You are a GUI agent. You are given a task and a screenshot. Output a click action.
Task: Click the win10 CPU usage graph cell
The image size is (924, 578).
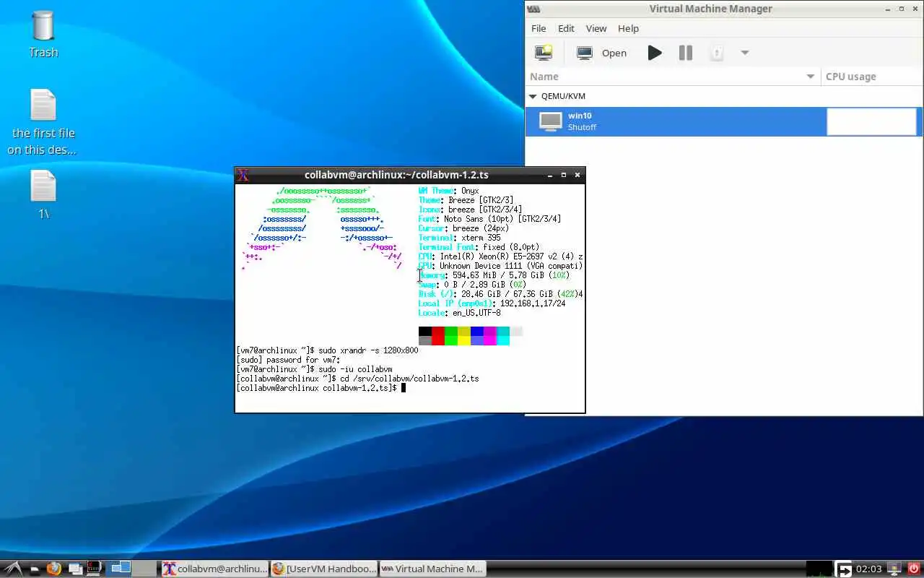871,121
